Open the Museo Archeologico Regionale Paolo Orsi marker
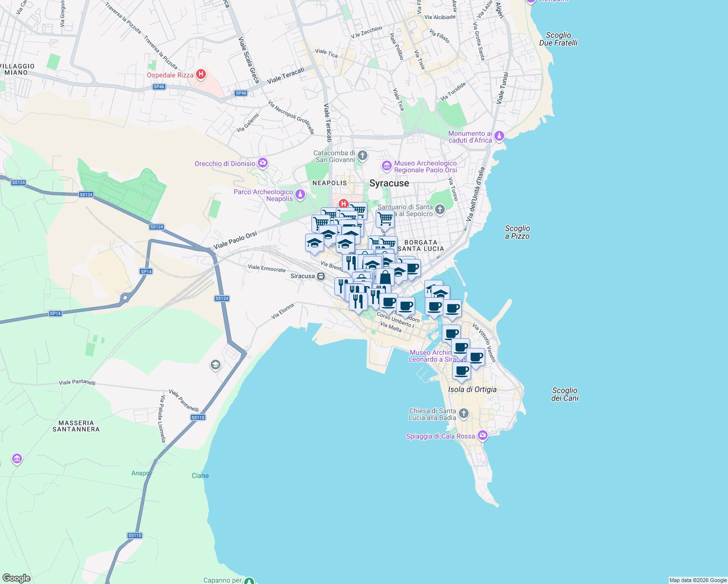 pos(387,166)
